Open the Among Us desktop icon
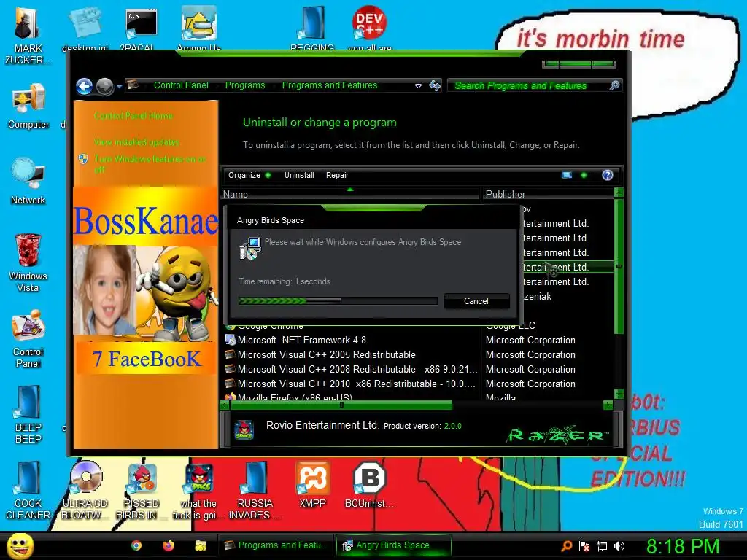Viewport: 747px width, 560px height. click(x=198, y=28)
